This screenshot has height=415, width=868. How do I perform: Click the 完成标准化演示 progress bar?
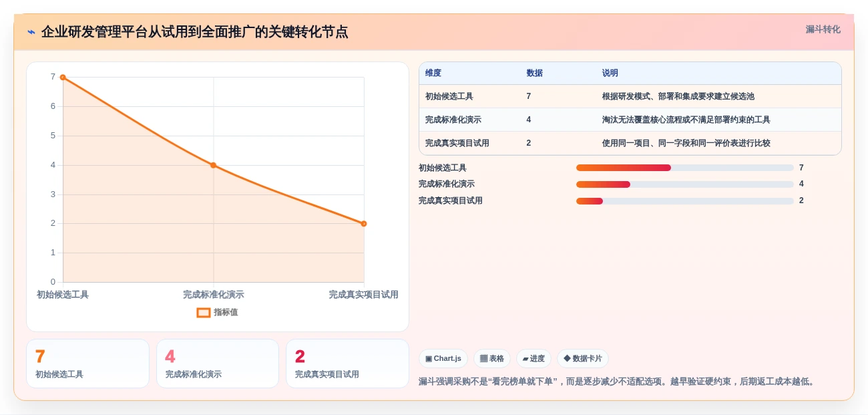[x=685, y=184]
